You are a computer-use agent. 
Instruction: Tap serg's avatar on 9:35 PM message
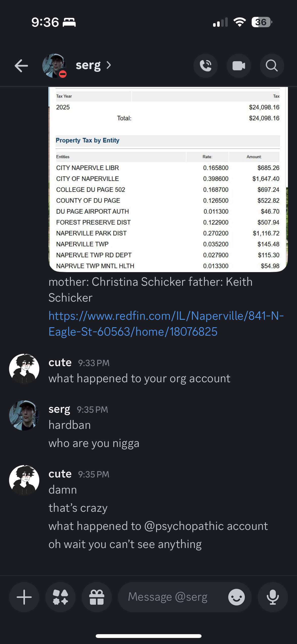point(24,415)
